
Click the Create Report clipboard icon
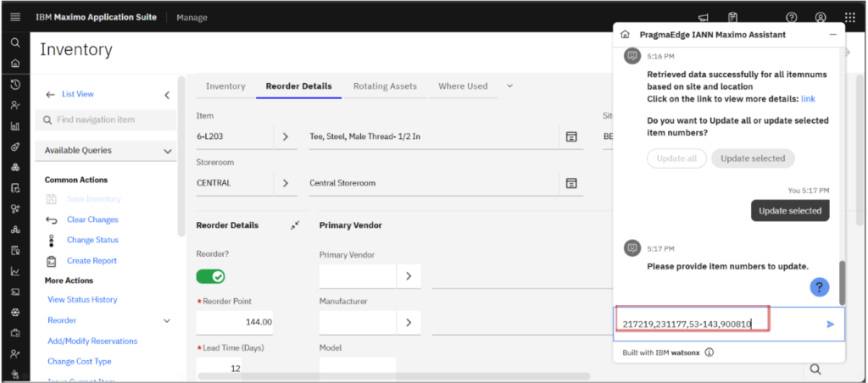tap(52, 261)
